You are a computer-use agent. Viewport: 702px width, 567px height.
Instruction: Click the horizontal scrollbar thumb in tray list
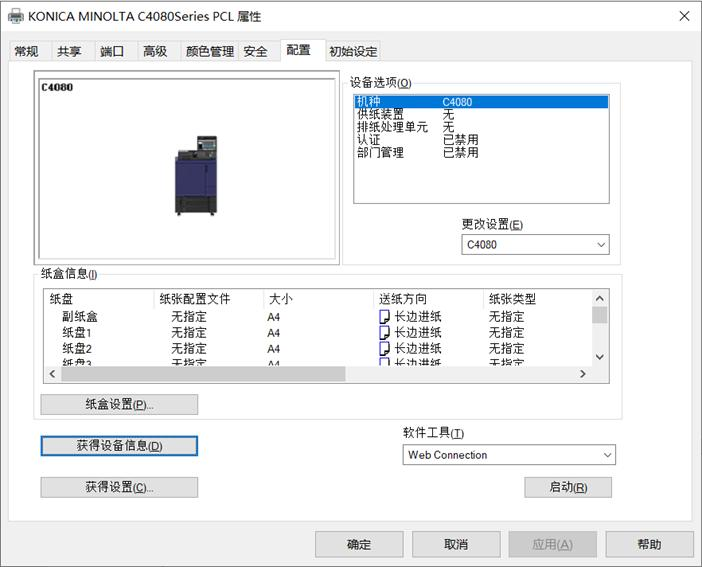pyautogui.click(x=203, y=374)
